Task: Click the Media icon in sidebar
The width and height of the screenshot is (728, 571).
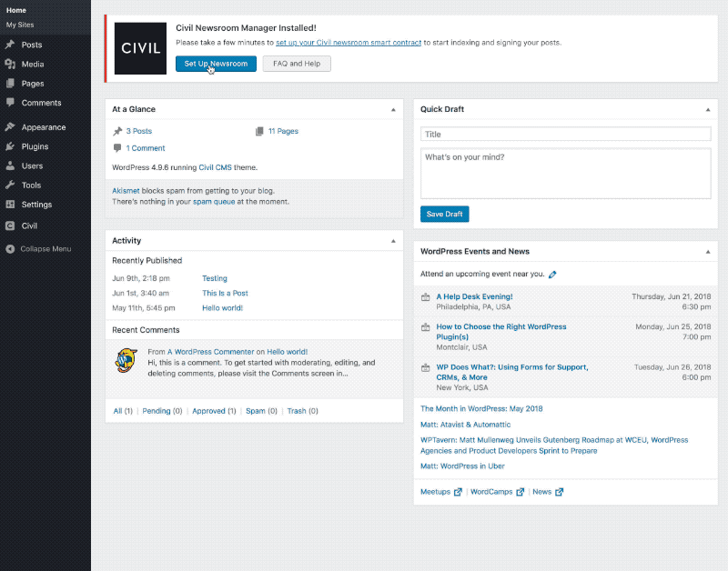Action: [x=10, y=64]
